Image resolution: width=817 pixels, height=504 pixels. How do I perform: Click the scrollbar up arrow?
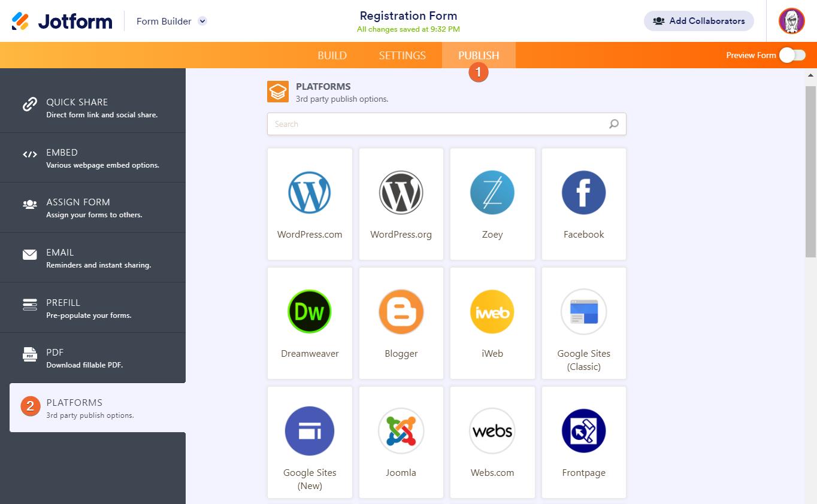[811, 75]
